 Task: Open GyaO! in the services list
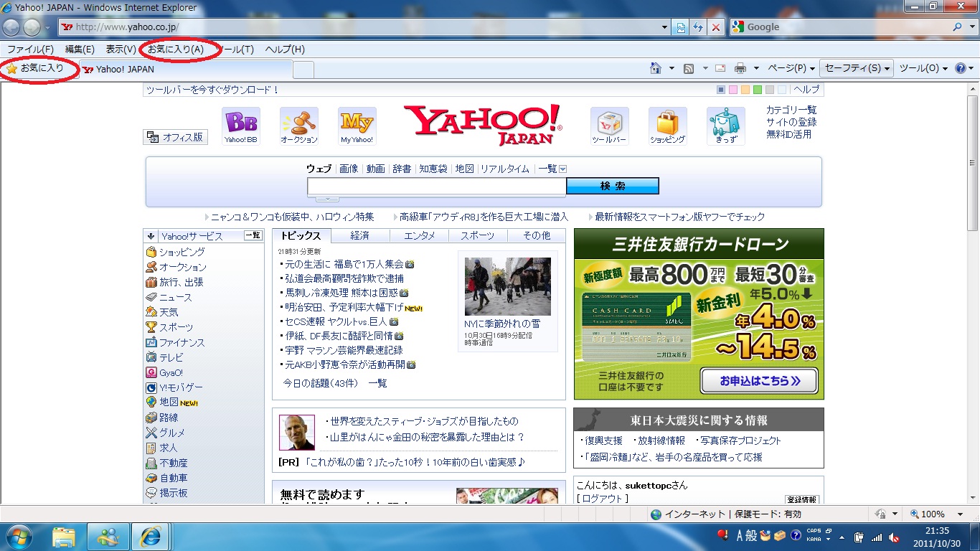pyautogui.click(x=171, y=372)
